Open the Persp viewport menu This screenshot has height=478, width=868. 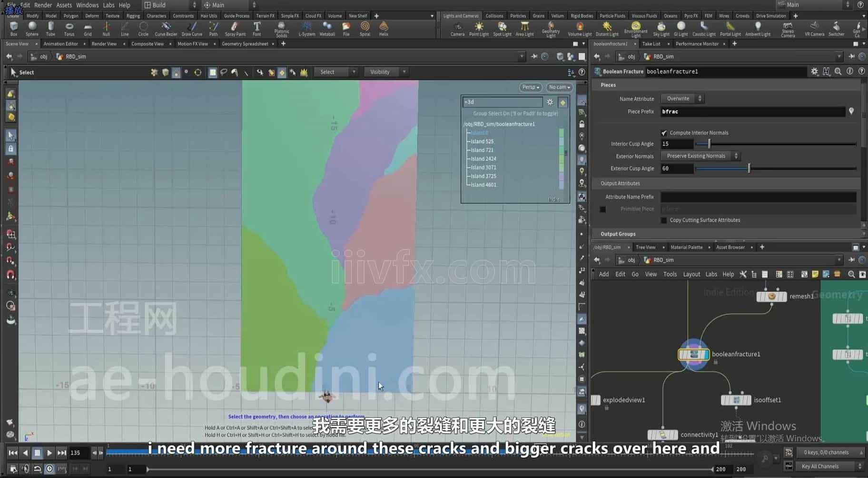(530, 87)
